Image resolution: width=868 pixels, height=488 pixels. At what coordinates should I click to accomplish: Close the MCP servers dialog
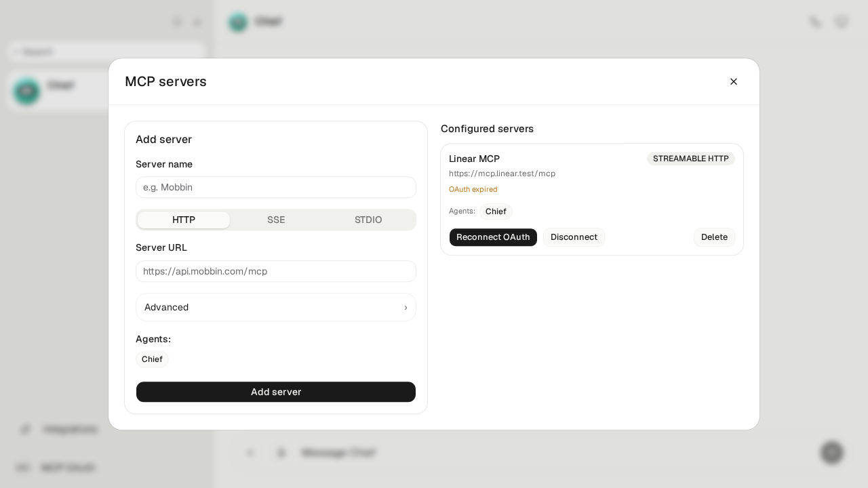[x=733, y=81]
